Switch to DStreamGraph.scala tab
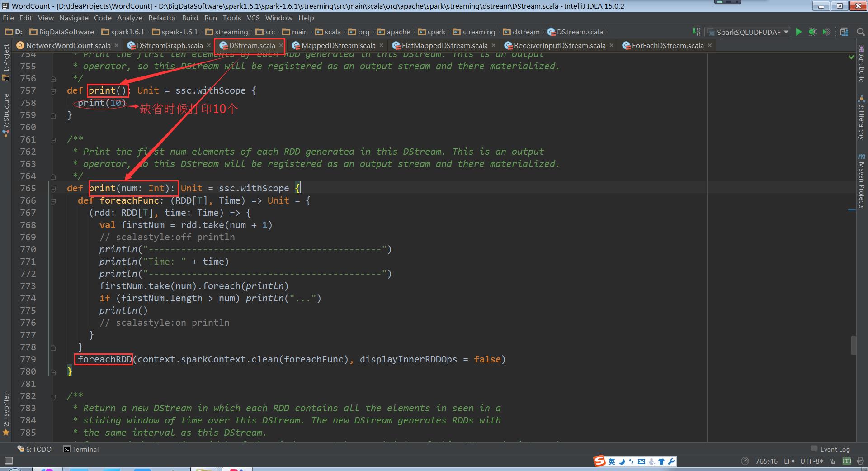 [x=170, y=45]
